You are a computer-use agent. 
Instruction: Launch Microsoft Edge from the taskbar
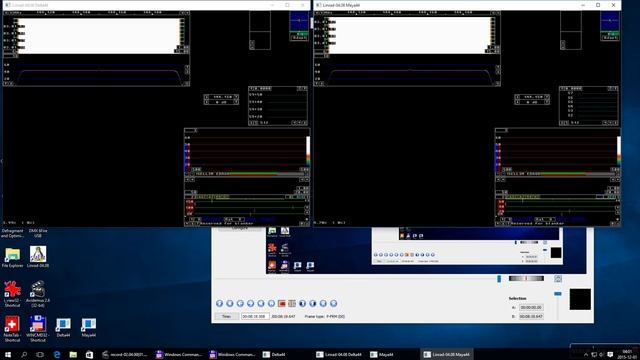click(57, 354)
